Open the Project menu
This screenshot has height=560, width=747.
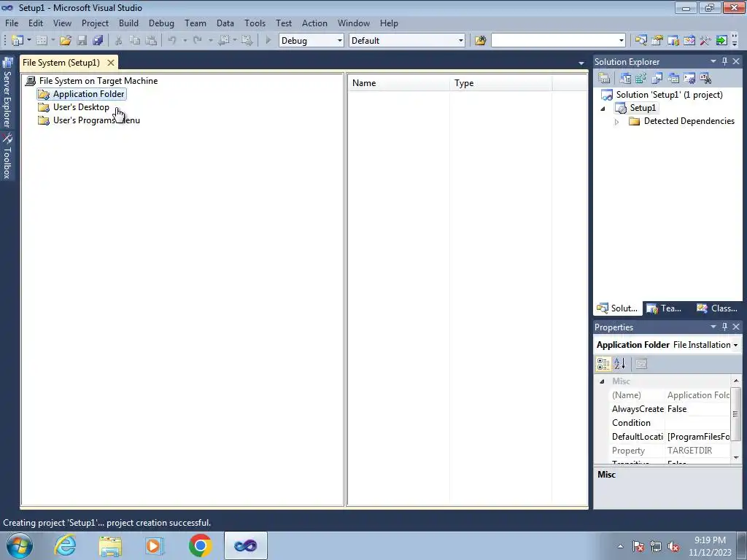[x=95, y=23]
